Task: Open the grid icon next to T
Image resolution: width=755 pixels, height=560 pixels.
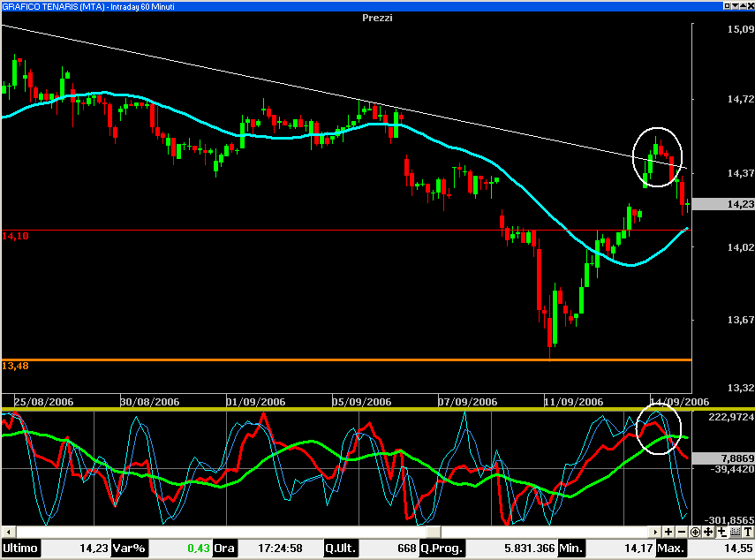Action: point(735,532)
